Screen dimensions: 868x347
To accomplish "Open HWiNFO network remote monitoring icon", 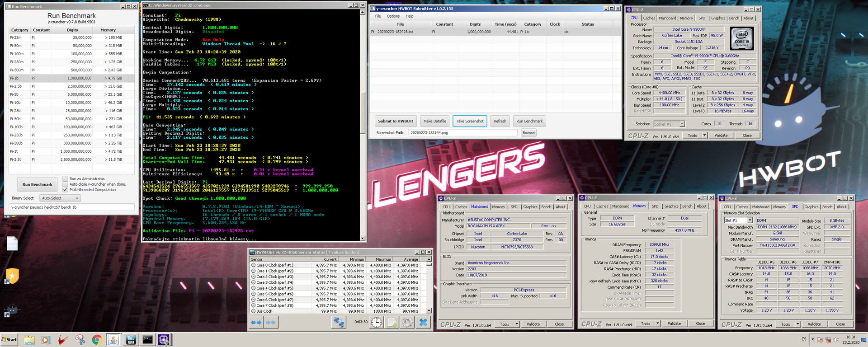I will [x=339, y=322].
